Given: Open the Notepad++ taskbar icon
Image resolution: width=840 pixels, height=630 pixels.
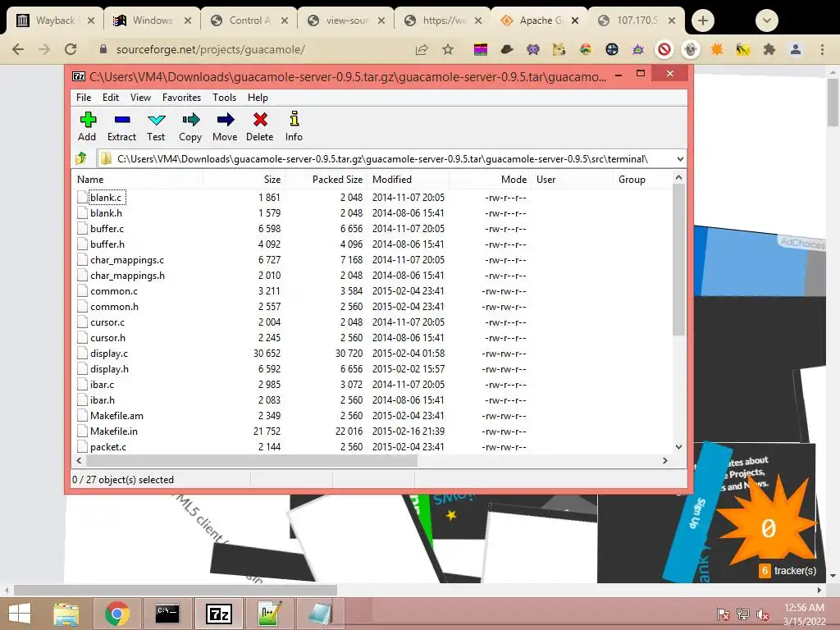Looking at the screenshot, I should click(269, 614).
